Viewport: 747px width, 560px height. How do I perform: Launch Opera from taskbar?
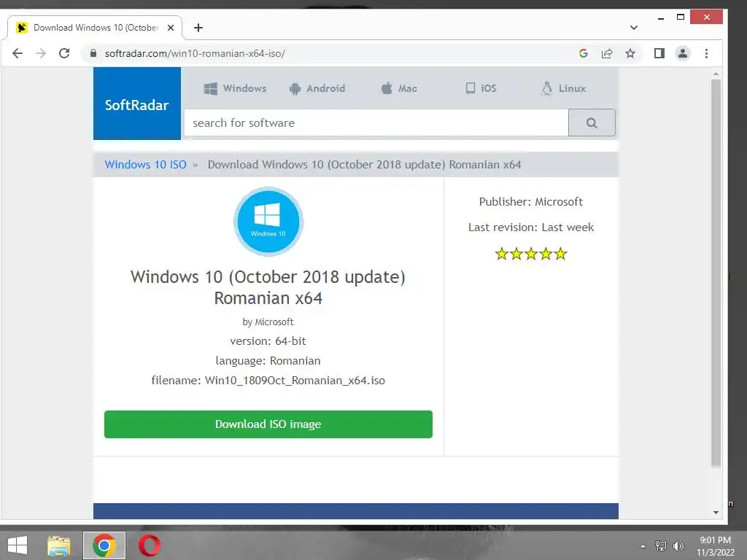[150, 545]
